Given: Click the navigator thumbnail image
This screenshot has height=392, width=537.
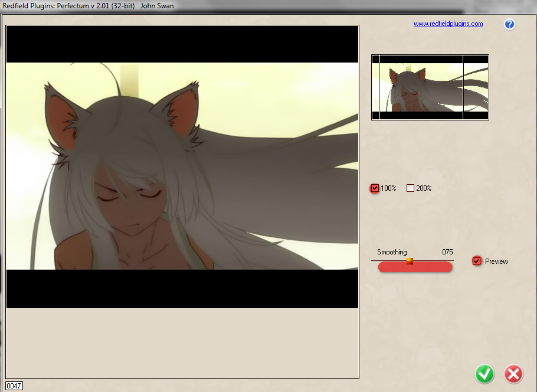Looking at the screenshot, I should point(430,87).
